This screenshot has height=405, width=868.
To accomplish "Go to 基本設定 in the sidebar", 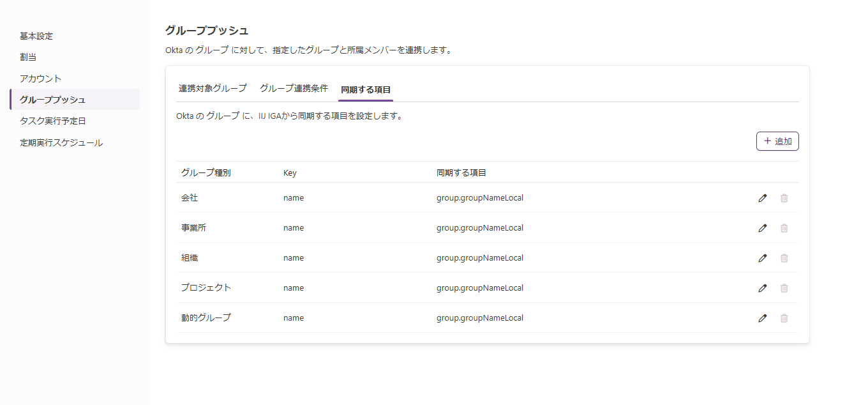I will pos(36,36).
